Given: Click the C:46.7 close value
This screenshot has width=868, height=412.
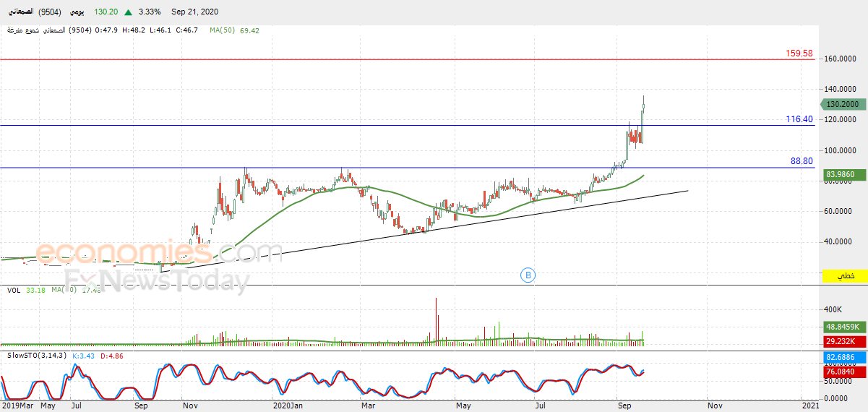Looking at the screenshot, I should click(187, 30).
